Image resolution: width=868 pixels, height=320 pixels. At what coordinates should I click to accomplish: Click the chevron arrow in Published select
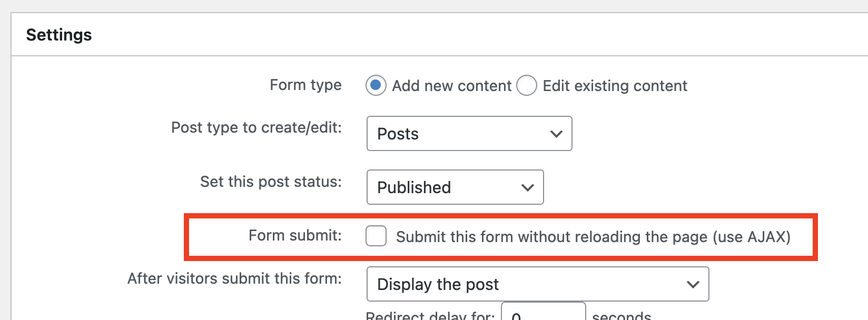click(x=528, y=187)
